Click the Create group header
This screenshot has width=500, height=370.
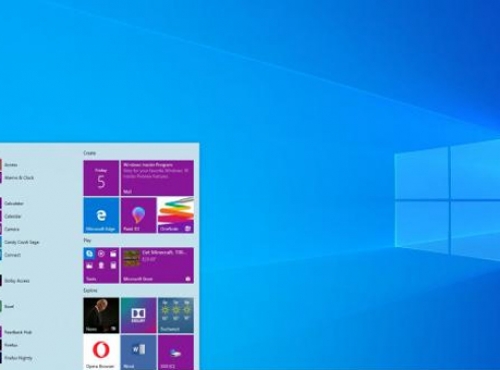pyautogui.click(x=90, y=153)
